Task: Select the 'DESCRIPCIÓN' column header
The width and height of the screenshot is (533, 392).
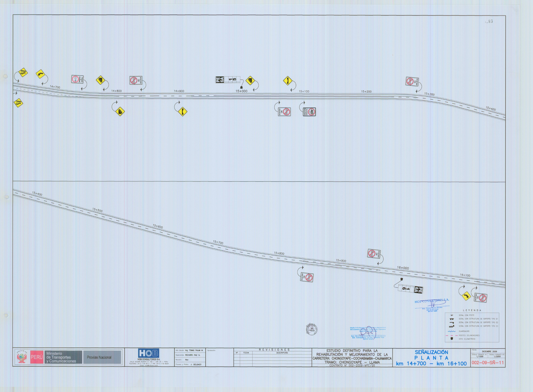Action: pyautogui.click(x=282, y=353)
